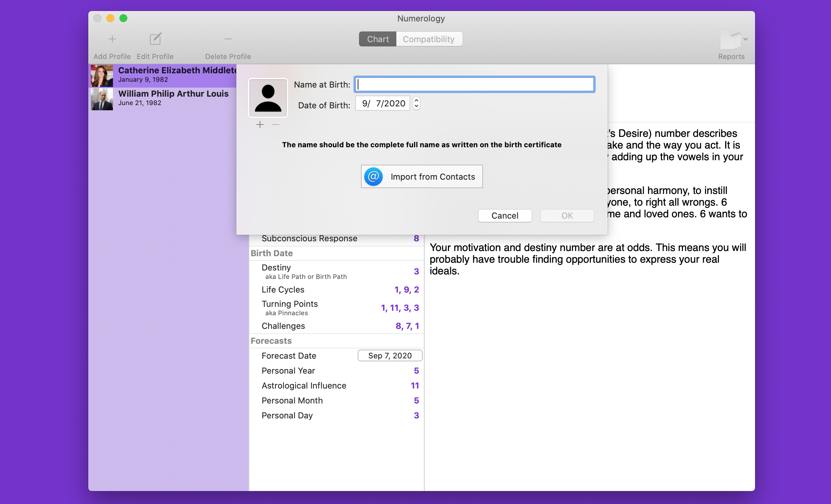Click Catherine's profile photo thumbnail

coord(102,76)
